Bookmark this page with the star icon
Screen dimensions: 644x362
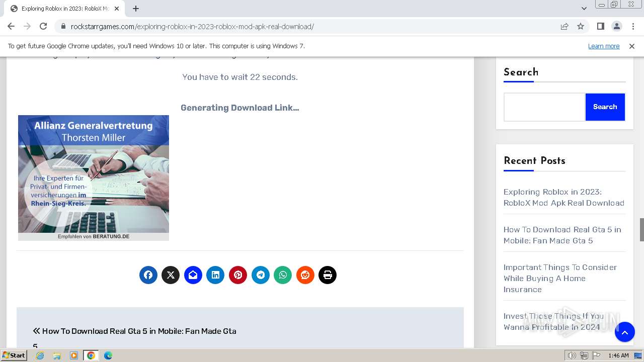(581, 26)
